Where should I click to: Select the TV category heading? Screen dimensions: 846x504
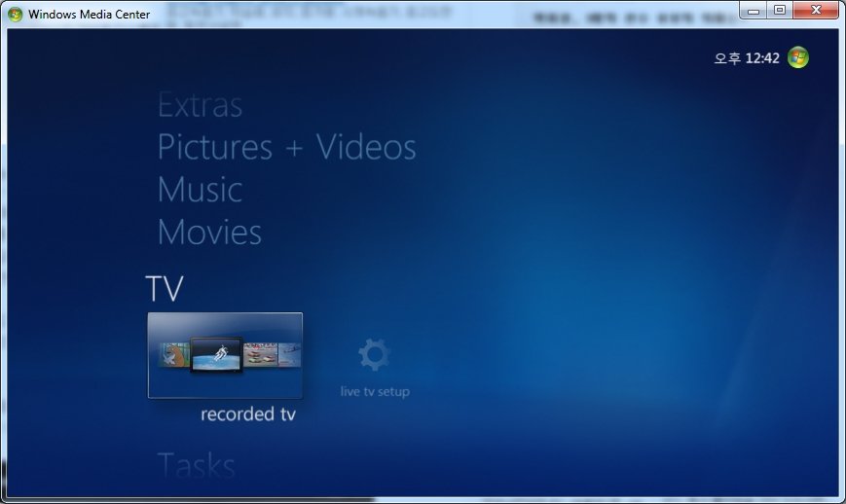(165, 289)
